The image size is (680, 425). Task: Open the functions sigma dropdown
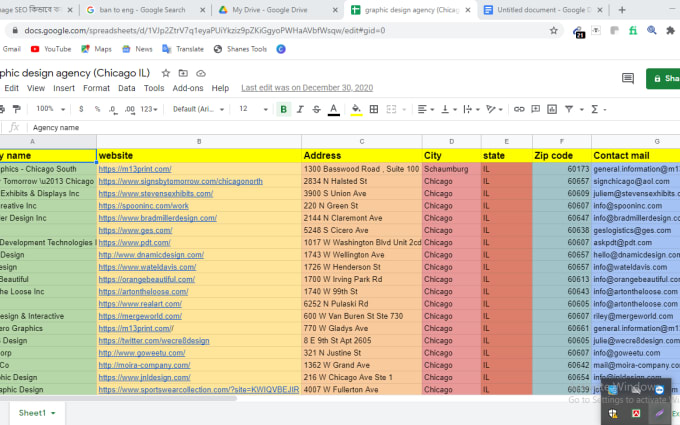[x=598, y=109]
